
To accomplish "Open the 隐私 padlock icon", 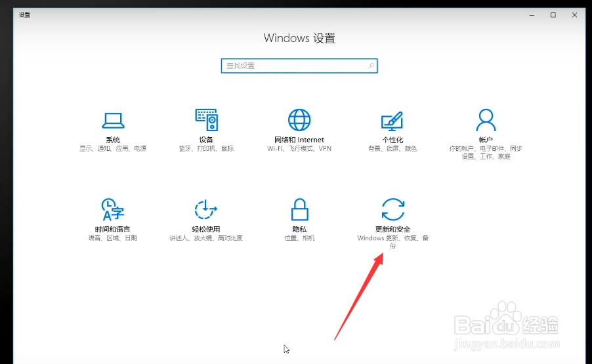I will click(x=299, y=209).
